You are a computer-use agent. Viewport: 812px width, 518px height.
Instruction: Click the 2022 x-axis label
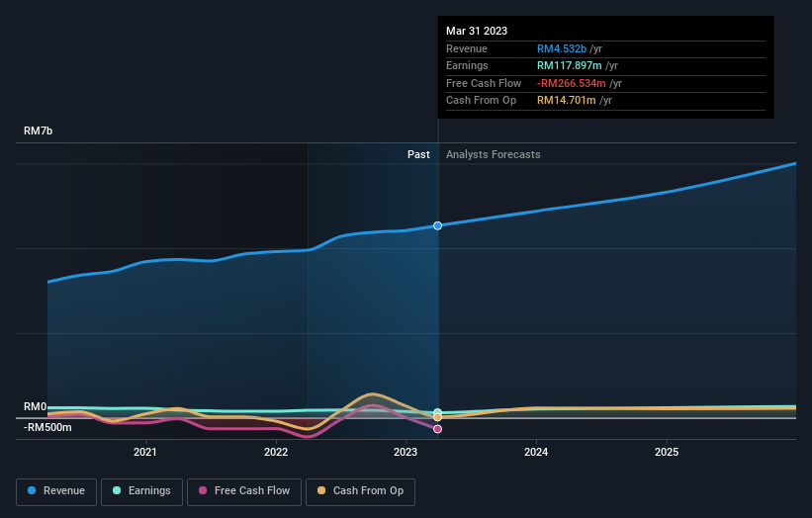pos(276,453)
